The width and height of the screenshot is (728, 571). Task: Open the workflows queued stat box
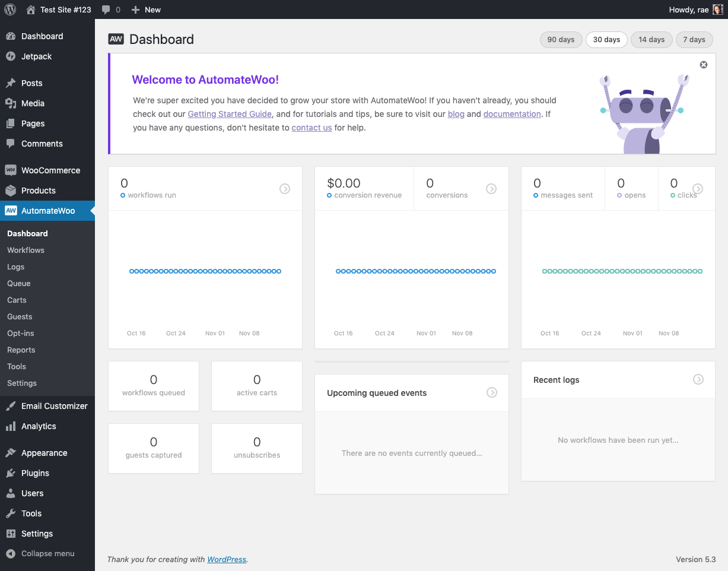pyautogui.click(x=154, y=386)
